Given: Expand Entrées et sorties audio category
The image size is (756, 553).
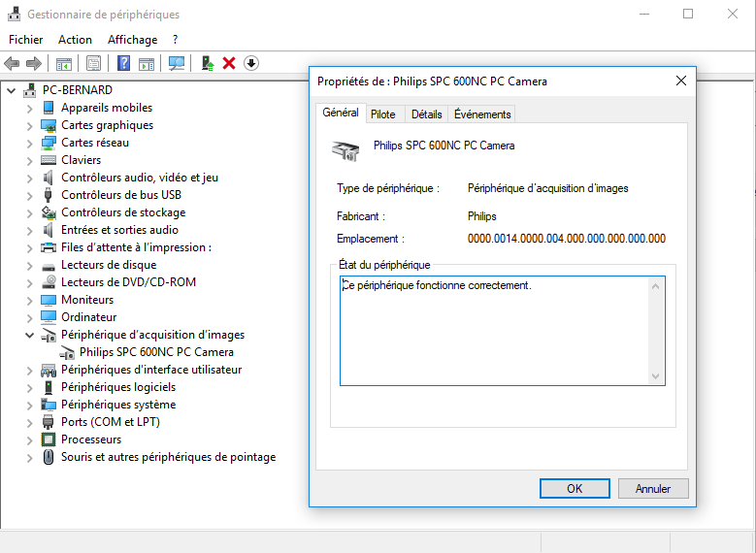Looking at the screenshot, I should [29, 231].
